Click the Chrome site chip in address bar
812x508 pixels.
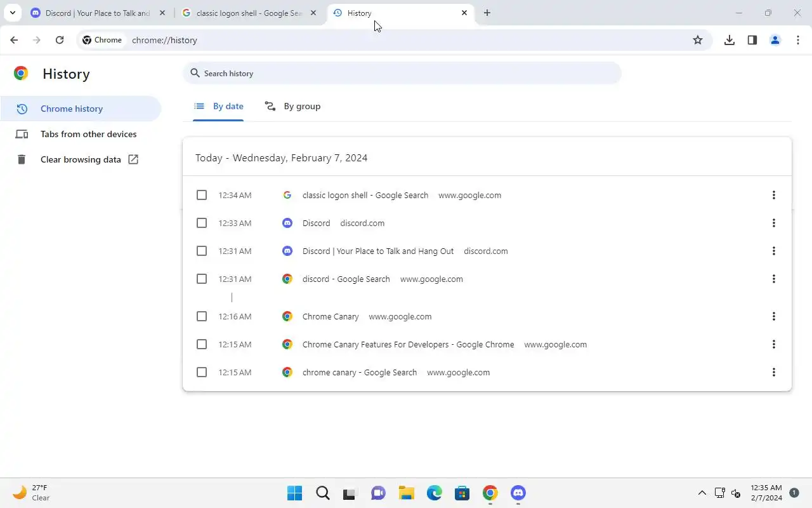click(102, 40)
